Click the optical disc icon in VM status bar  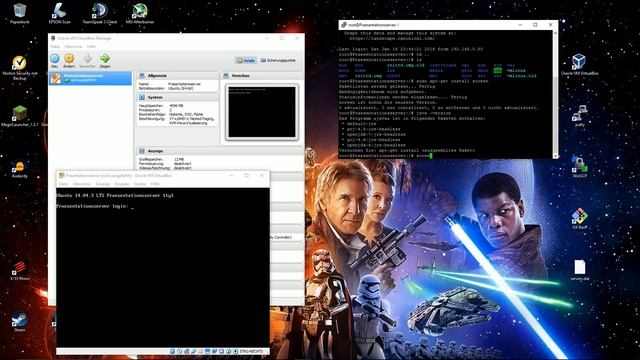pyautogui.click(x=180, y=351)
